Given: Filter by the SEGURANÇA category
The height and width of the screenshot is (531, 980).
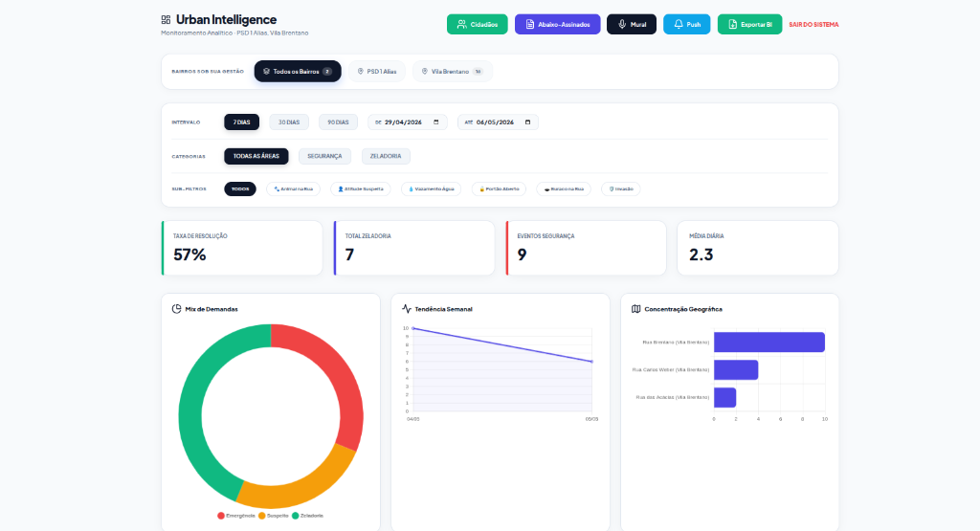Looking at the screenshot, I should point(324,156).
